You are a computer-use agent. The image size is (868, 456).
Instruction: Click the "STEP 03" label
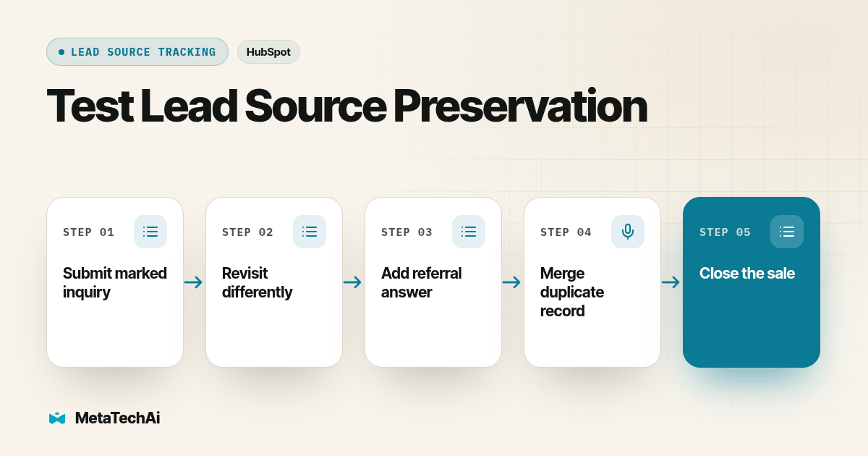click(407, 232)
